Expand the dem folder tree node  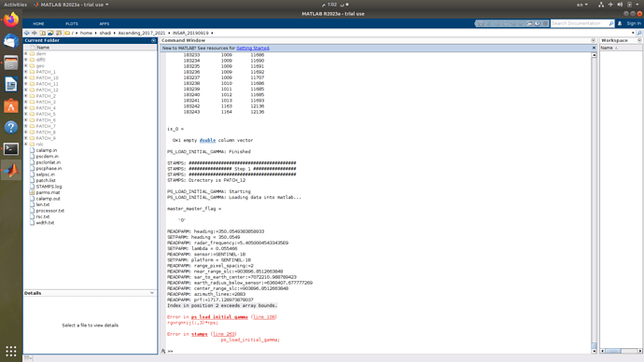pyautogui.click(x=26, y=54)
